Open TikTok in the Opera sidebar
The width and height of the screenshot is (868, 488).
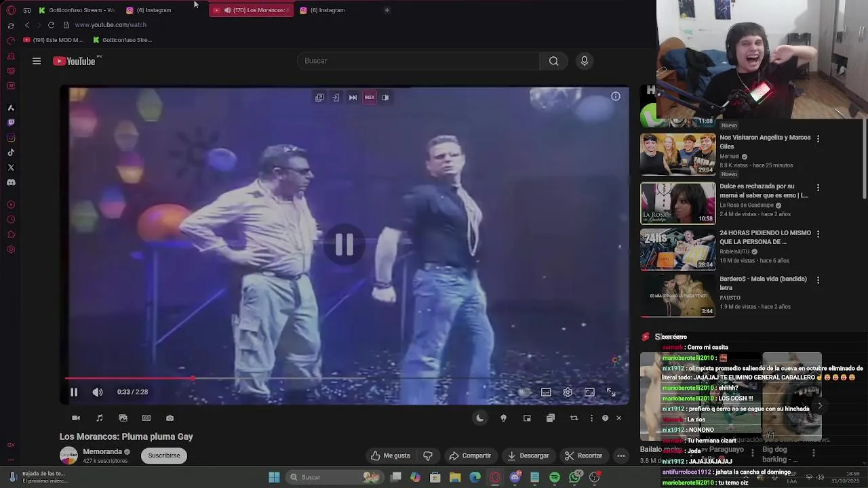point(11,152)
